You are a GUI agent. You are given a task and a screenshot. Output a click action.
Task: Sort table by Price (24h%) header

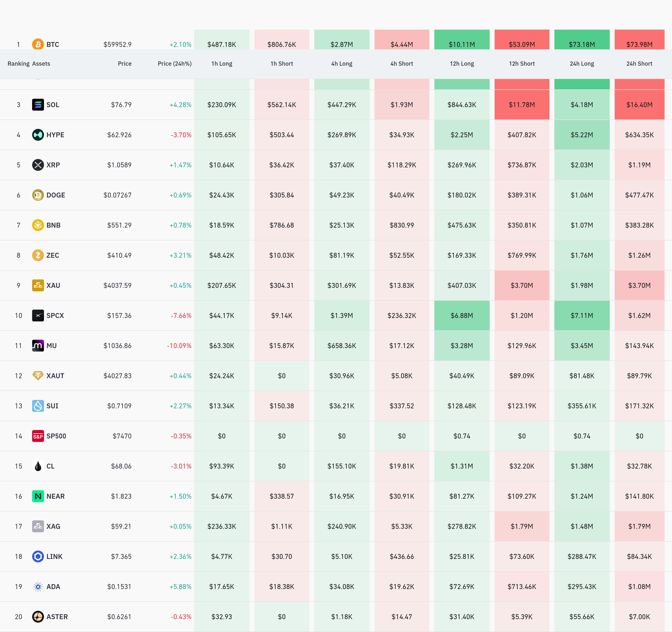[174, 63]
